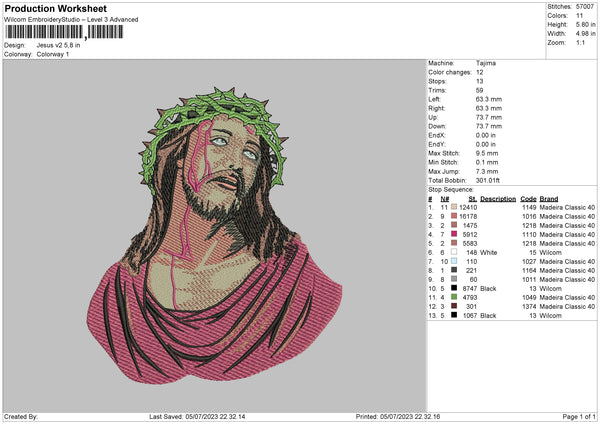Click the 'Printed: 05/07/2023 22.32.16' footer text
Image resolution: width=600 pixels, height=424 pixels.
coord(398,416)
